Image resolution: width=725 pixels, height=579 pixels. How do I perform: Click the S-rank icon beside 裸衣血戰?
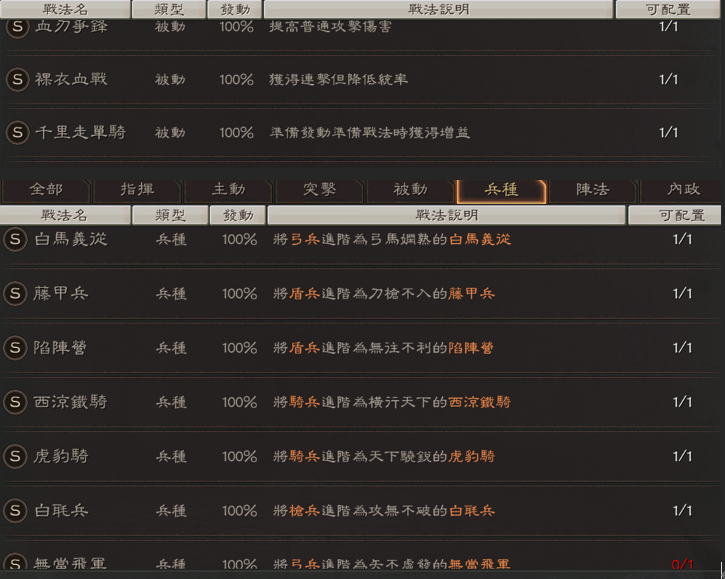[x=16, y=79]
